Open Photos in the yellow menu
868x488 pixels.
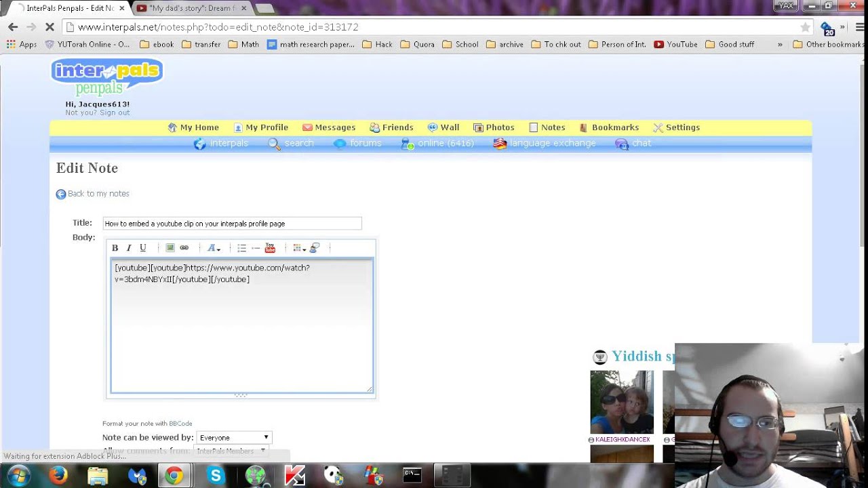tap(494, 127)
